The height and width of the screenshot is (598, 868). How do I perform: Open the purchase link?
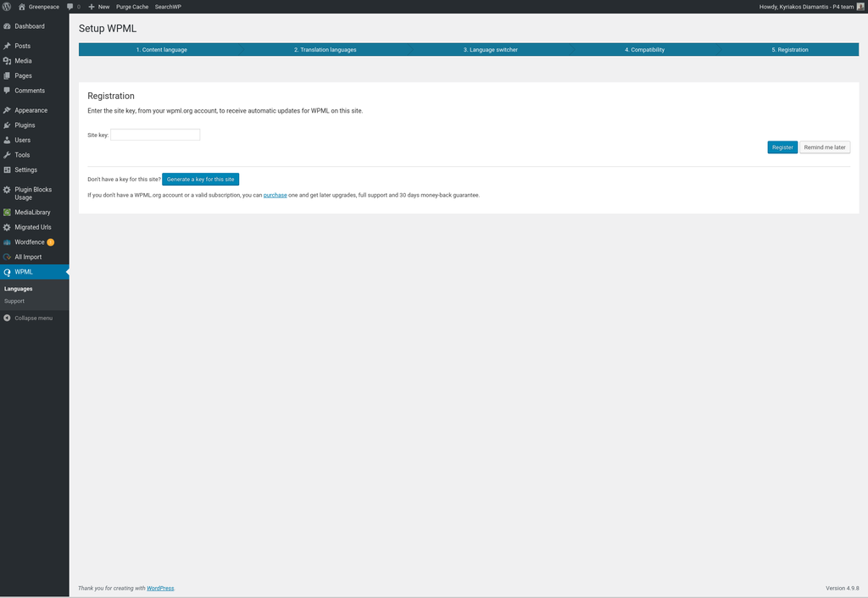tap(275, 196)
